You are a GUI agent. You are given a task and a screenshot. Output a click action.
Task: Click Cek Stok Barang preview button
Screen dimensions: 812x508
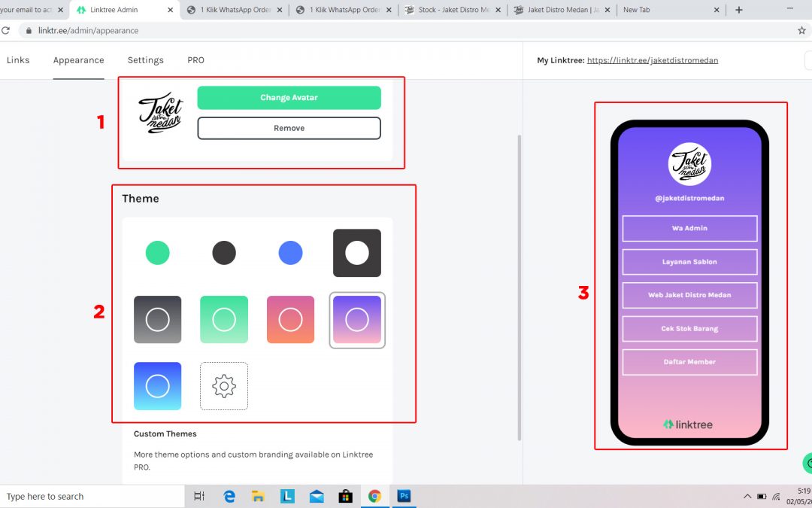click(x=689, y=329)
